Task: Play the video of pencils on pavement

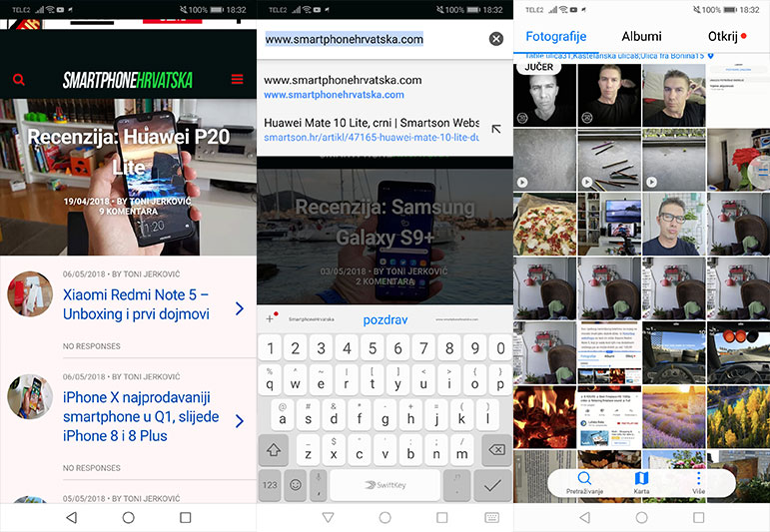Action: pos(609,160)
